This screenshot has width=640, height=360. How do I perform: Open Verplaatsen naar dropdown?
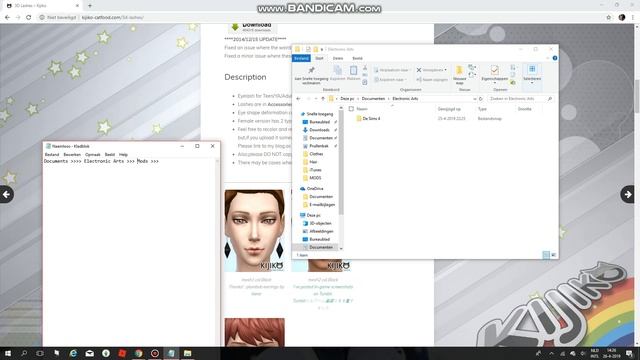tap(391, 70)
